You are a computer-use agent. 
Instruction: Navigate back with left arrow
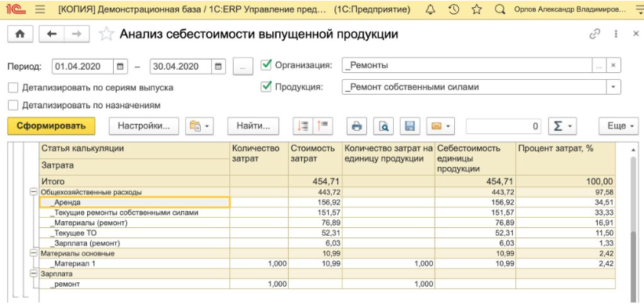point(52,34)
